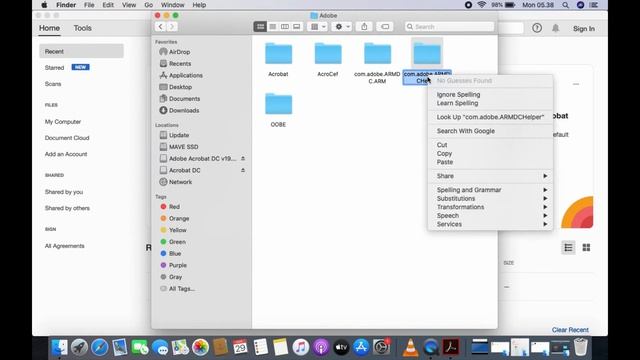Screen dimensions: 640x360
Task: Expand the Substitutions submenu
Action: (490, 199)
